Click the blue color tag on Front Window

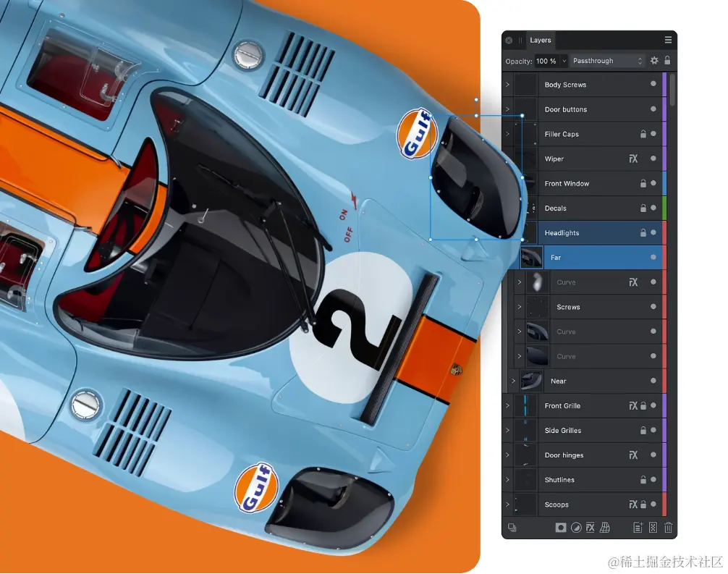[x=664, y=183]
